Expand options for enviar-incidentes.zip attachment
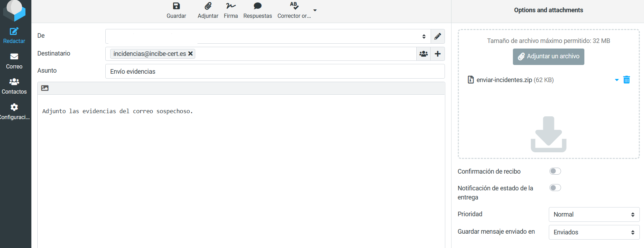The image size is (644, 248). 616,80
